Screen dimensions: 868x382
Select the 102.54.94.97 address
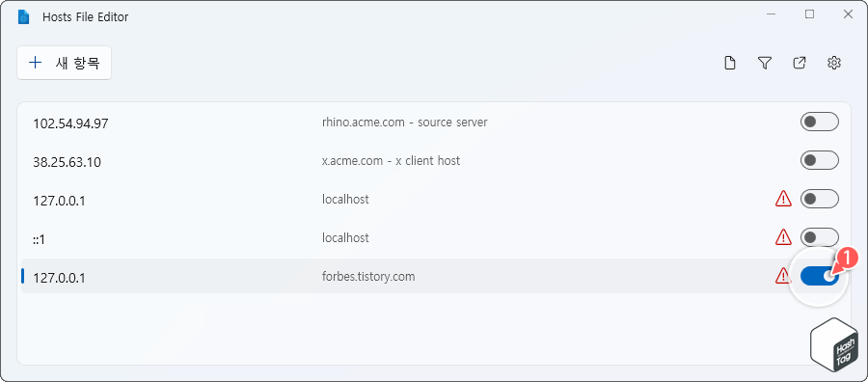coord(70,123)
